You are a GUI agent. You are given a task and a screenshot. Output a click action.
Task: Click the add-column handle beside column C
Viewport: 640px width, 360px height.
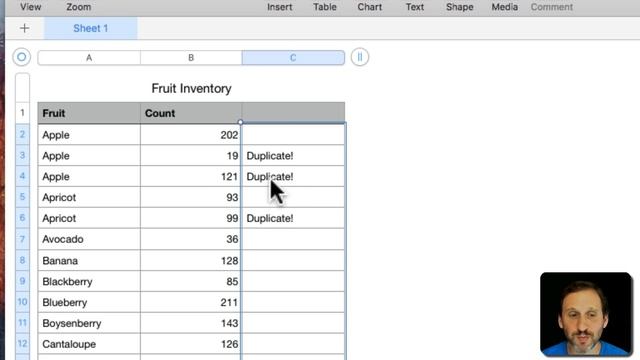[360, 57]
